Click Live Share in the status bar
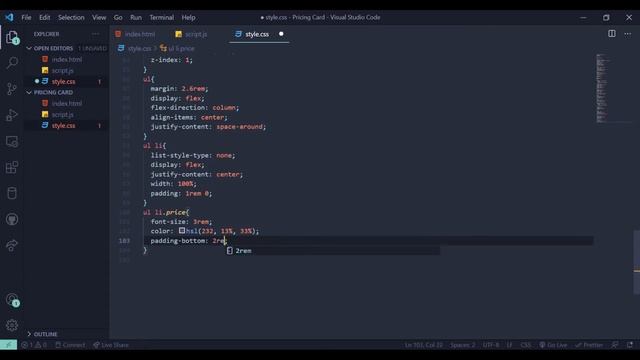 point(111,345)
